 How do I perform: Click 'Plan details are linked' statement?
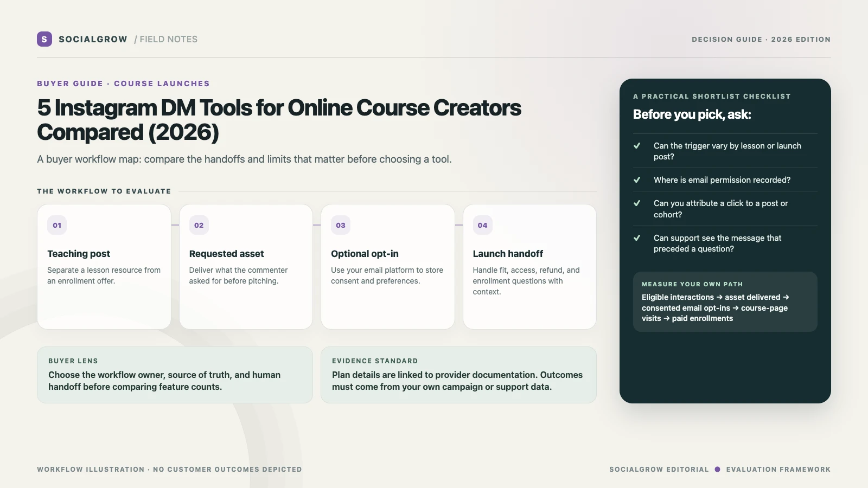point(457,381)
